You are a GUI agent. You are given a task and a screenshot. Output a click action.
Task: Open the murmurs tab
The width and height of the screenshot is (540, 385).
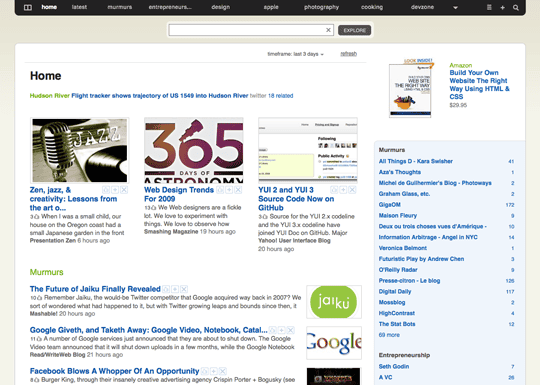pos(120,7)
